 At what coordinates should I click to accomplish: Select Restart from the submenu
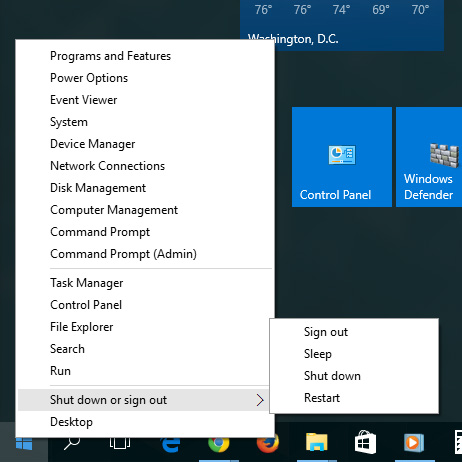(x=322, y=398)
